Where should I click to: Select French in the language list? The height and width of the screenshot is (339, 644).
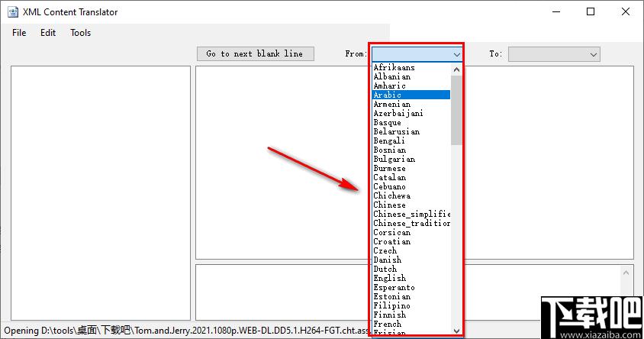coord(411,324)
